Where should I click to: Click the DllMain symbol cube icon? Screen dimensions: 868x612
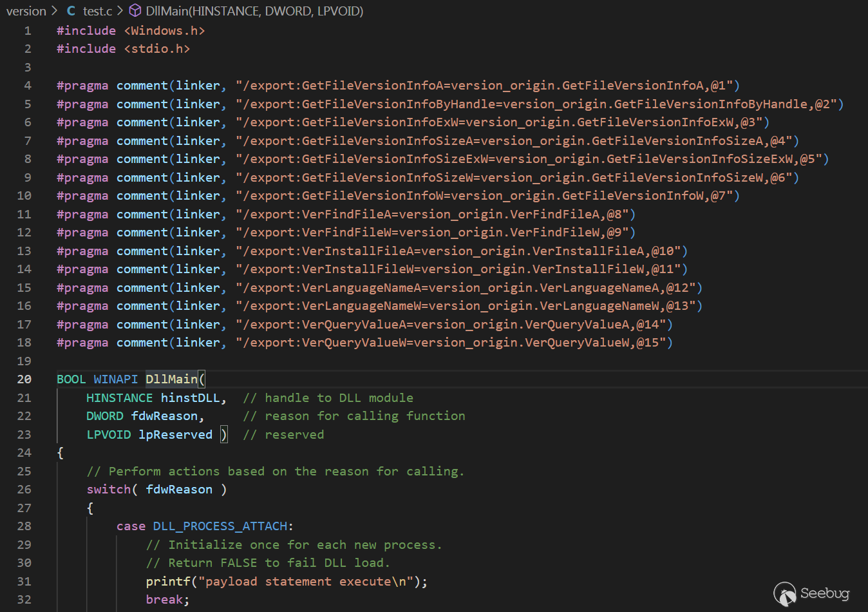135,11
